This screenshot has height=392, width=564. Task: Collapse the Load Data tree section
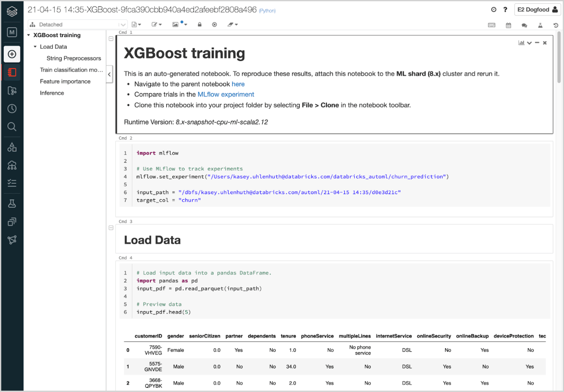(35, 47)
